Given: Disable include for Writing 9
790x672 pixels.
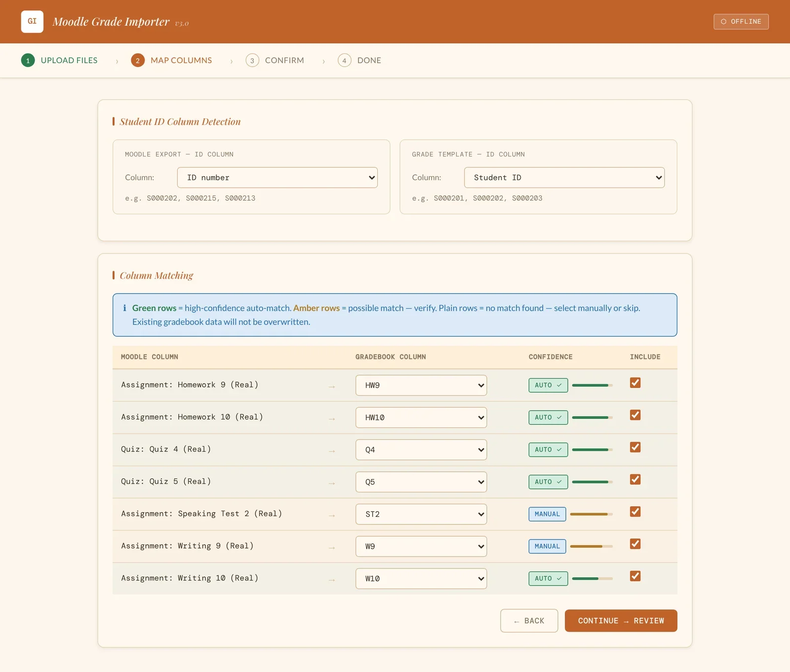Looking at the screenshot, I should 635,544.
